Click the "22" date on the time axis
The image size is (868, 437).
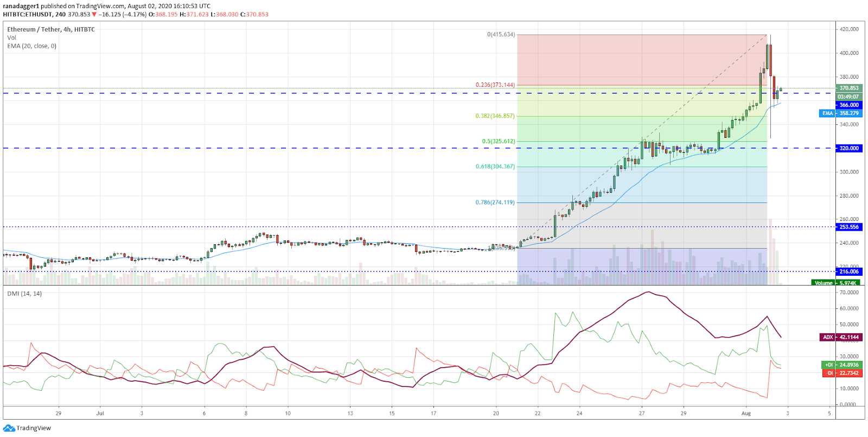point(538,413)
